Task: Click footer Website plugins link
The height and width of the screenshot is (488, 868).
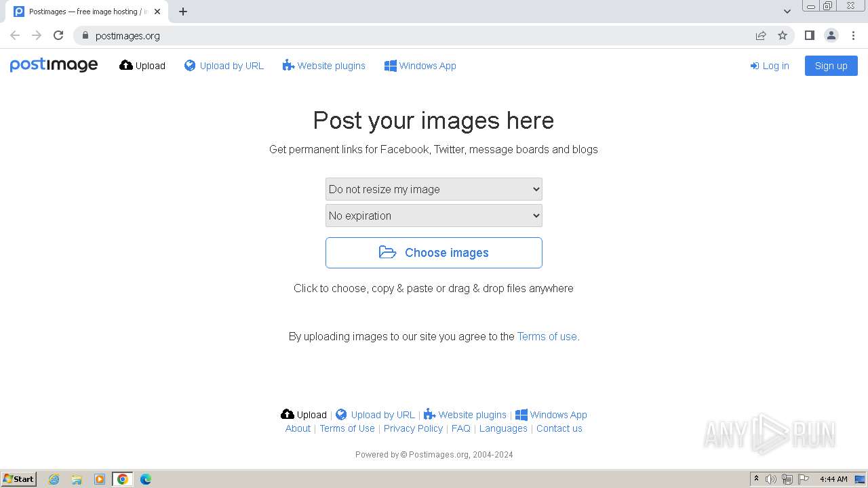Action: pyautogui.click(x=465, y=415)
